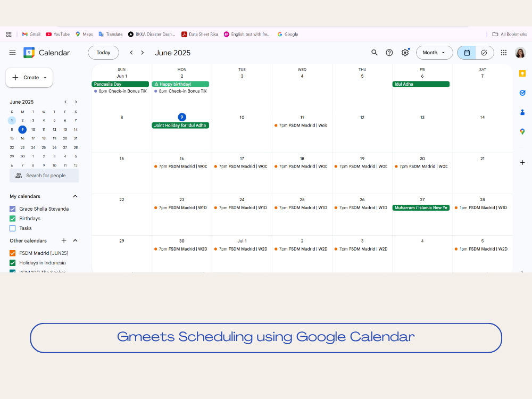532x399 pixels.
Task: Open English test bookmark
Action: point(247,34)
